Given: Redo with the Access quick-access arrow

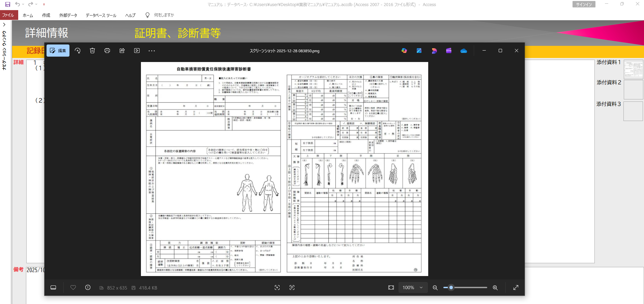Looking at the screenshot, I should click(31, 4).
